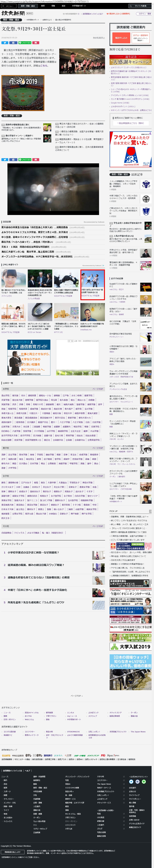
Task: Click the サイト内検索 button
Action: pos(141,6)
